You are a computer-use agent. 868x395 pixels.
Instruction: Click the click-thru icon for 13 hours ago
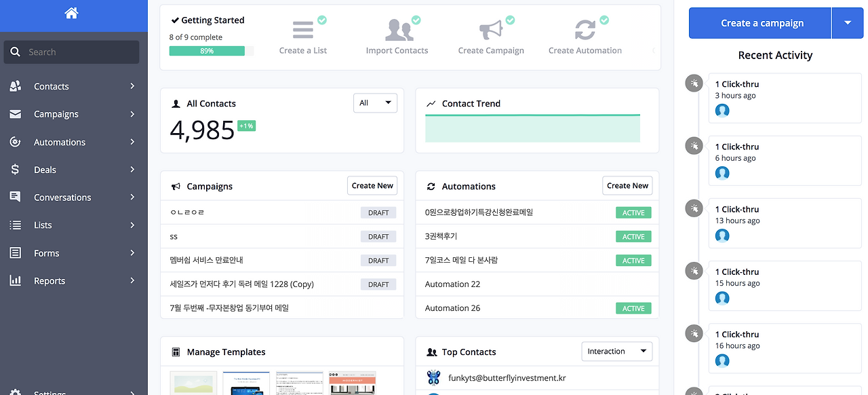tap(694, 208)
